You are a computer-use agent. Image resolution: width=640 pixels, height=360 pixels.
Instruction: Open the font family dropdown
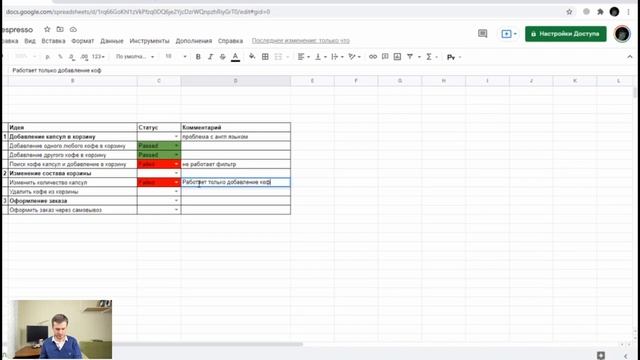[x=135, y=57]
